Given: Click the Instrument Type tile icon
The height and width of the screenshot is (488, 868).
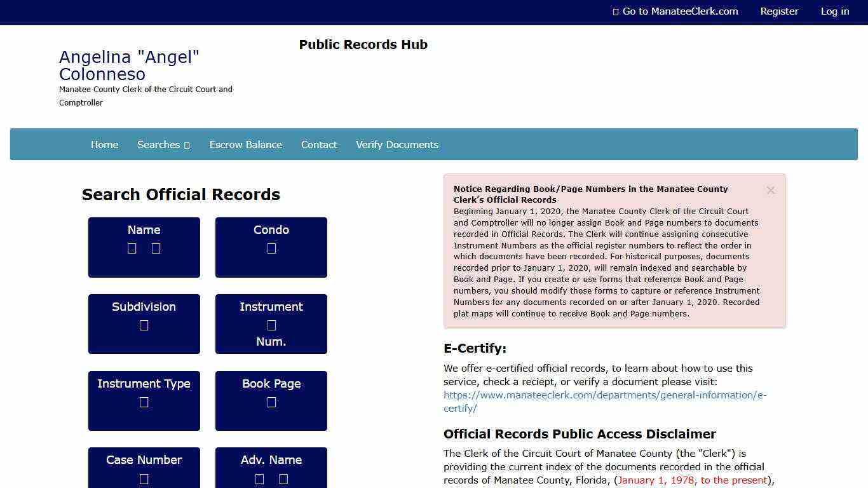Looking at the screenshot, I should [144, 402].
